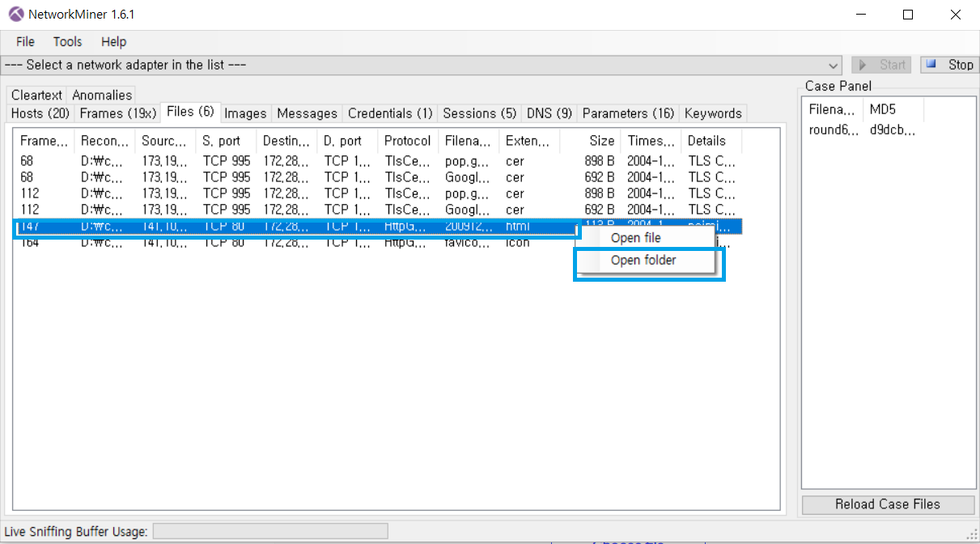Switch to the Messages tab

[307, 113]
